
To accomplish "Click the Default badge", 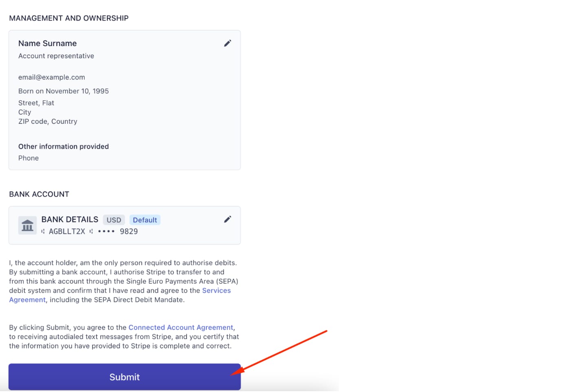I will 145,220.
